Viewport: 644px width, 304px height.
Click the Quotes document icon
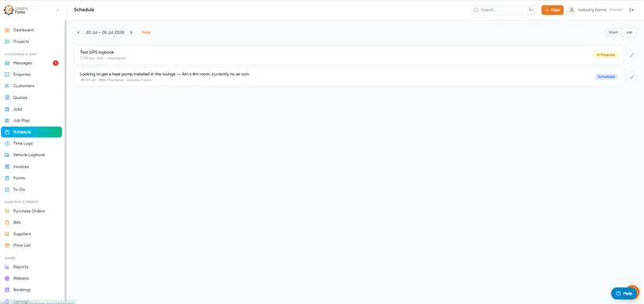[7, 97]
